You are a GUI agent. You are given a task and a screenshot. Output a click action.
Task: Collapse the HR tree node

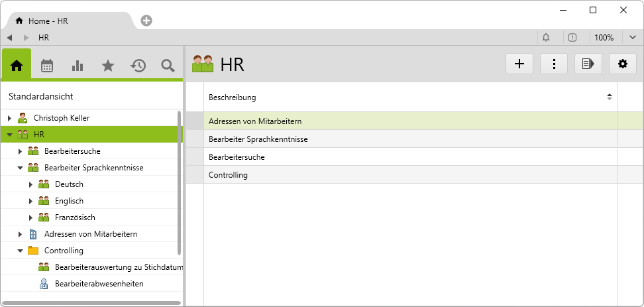click(x=9, y=135)
